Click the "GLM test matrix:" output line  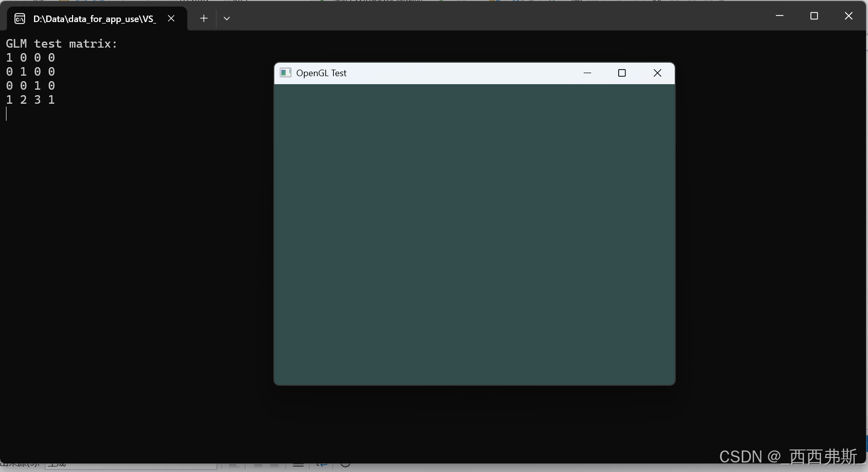coord(61,44)
